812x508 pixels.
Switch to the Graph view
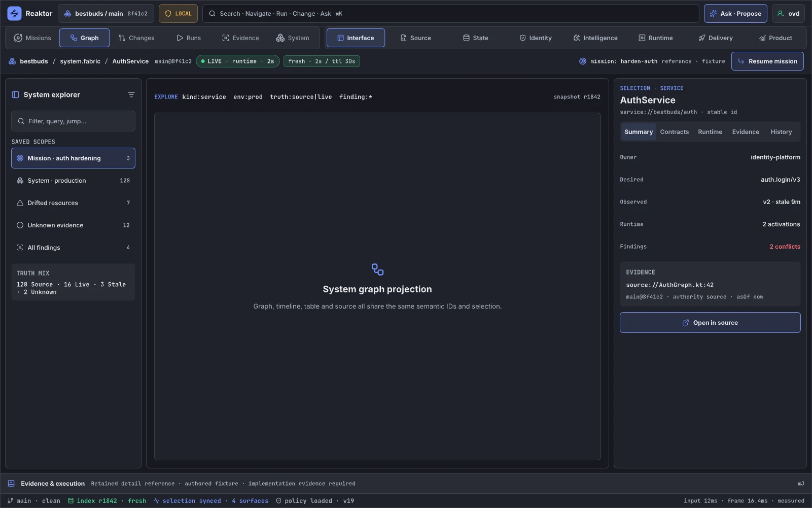[x=84, y=38]
